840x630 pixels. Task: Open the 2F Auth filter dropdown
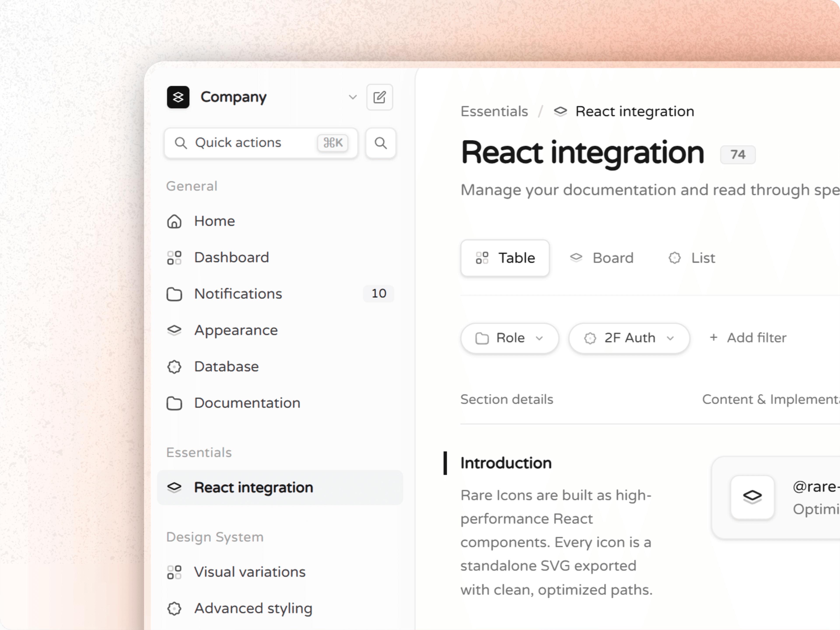pyautogui.click(x=629, y=338)
